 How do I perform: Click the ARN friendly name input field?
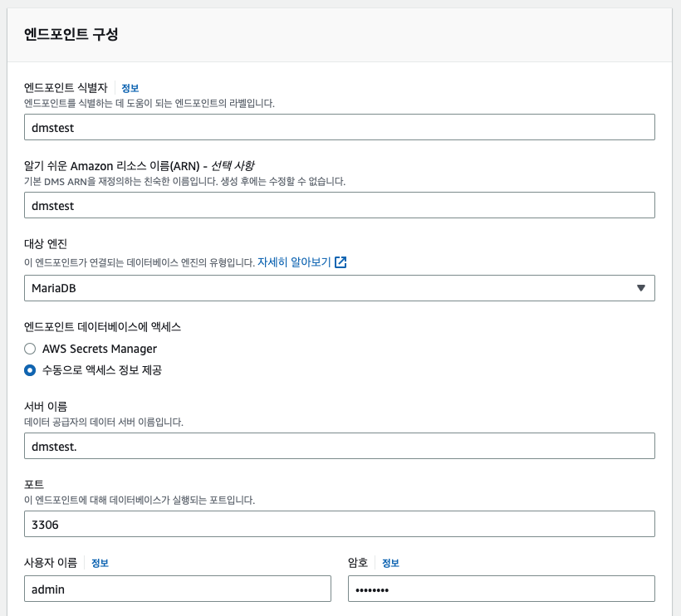point(339,205)
